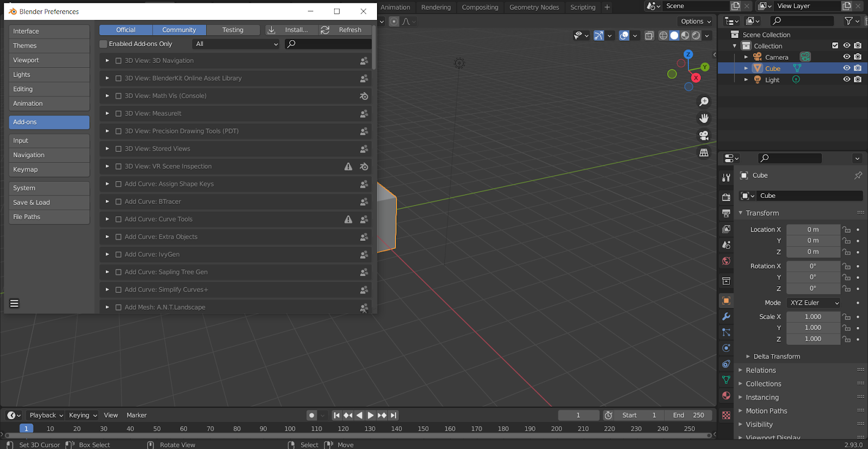Screen dimensions: 868x449
Task: Toggle the Community support level filter
Action: pos(179,30)
